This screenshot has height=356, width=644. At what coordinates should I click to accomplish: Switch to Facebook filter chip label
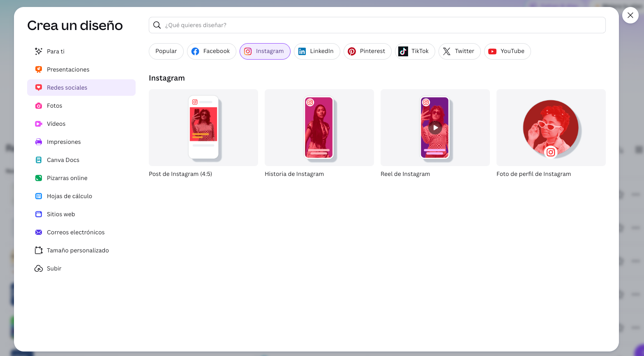click(217, 51)
